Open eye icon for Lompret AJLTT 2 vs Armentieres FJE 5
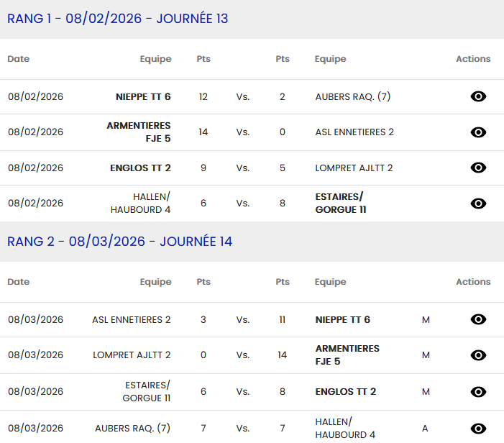The width and height of the screenshot is (504, 443). pyautogui.click(x=478, y=355)
